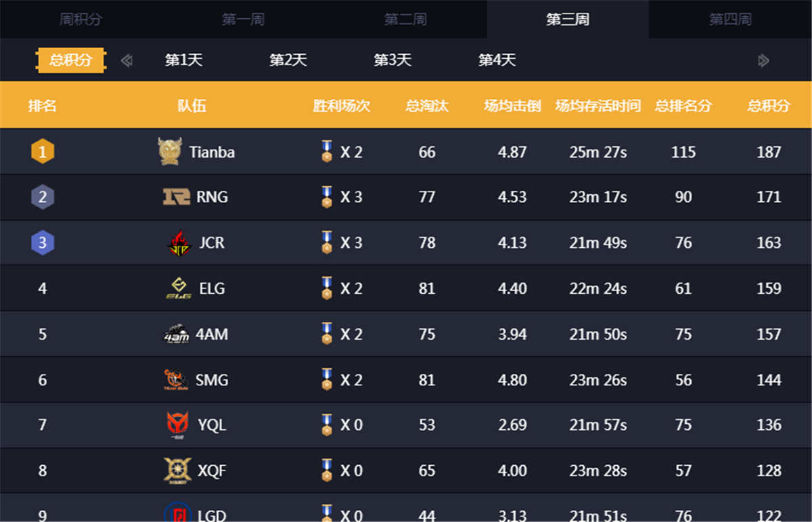Click the gold rank 1 badge
The image size is (812, 522).
(x=43, y=152)
